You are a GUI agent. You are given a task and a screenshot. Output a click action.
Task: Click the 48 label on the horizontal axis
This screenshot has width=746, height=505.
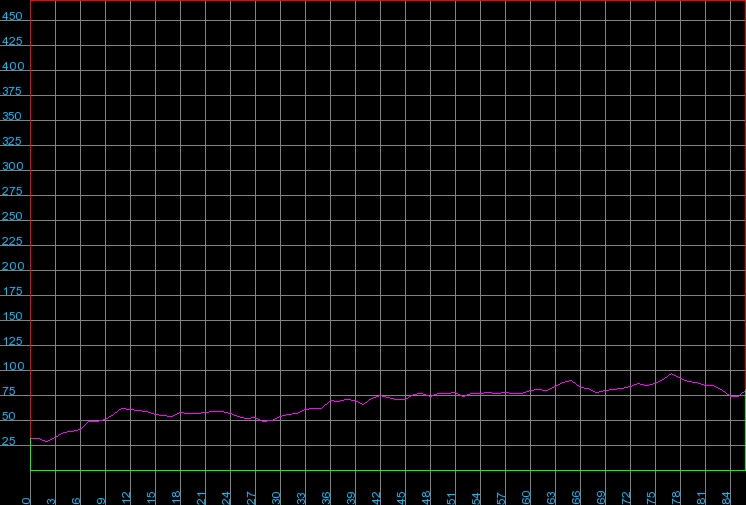coord(426,498)
